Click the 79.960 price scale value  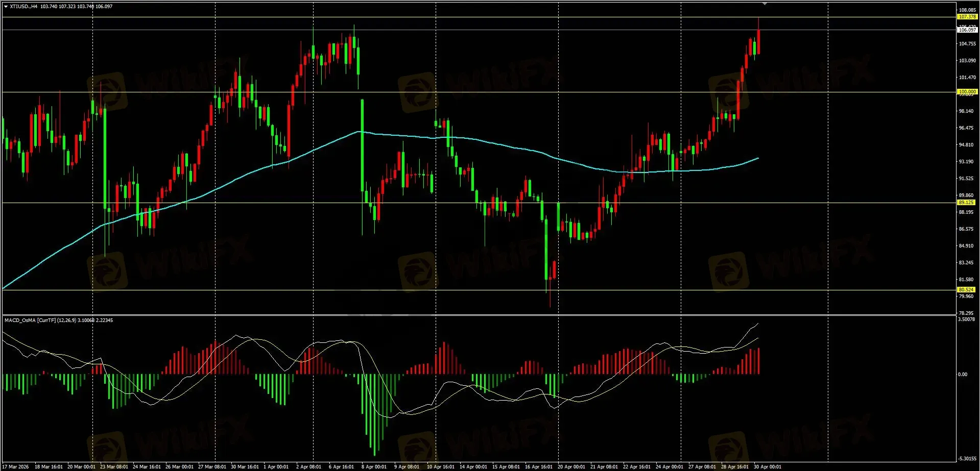(966, 296)
